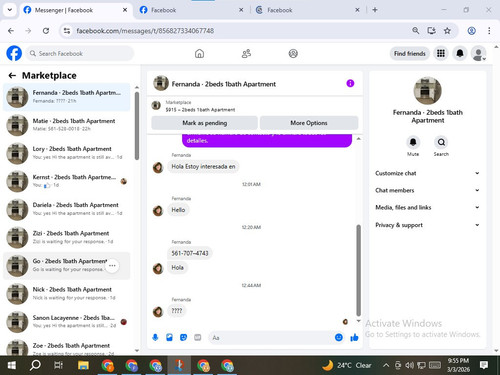The width and height of the screenshot is (500, 375).
Task: Expand Chat members section
Action: (x=427, y=190)
